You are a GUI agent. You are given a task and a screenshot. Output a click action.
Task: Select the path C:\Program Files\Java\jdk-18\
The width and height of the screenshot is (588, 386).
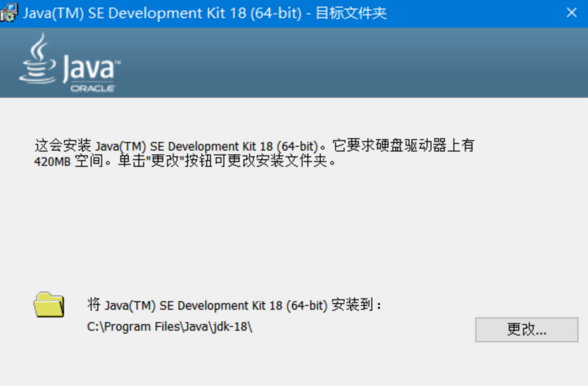[x=169, y=327]
